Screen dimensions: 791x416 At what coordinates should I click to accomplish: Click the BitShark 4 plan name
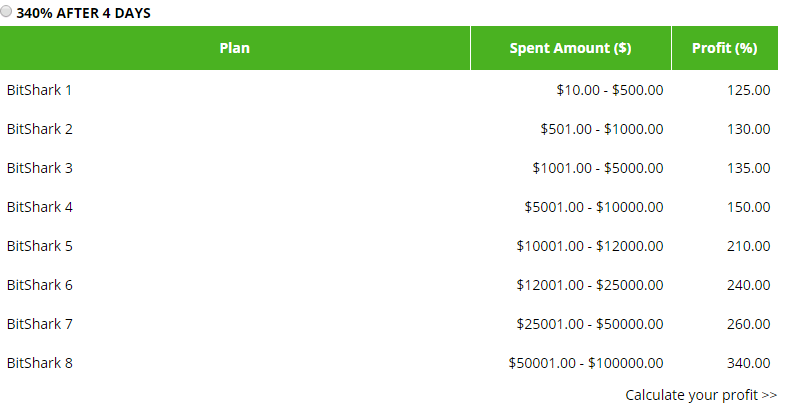tap(40, 207)
